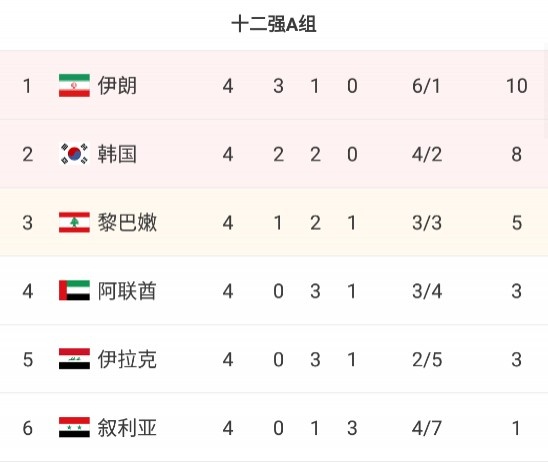This screenshot has width=548, height=462.
Task: Tap the UAE flag icon
Action: [74, 290]
